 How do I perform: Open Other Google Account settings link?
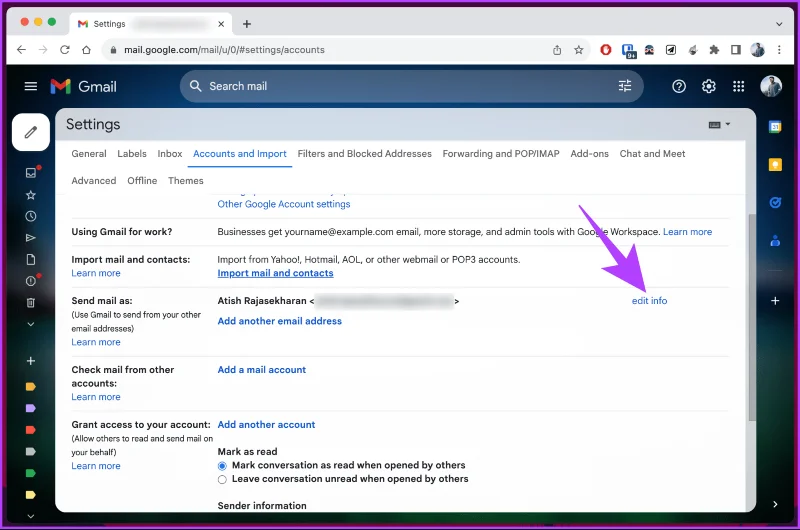point(284,204)
